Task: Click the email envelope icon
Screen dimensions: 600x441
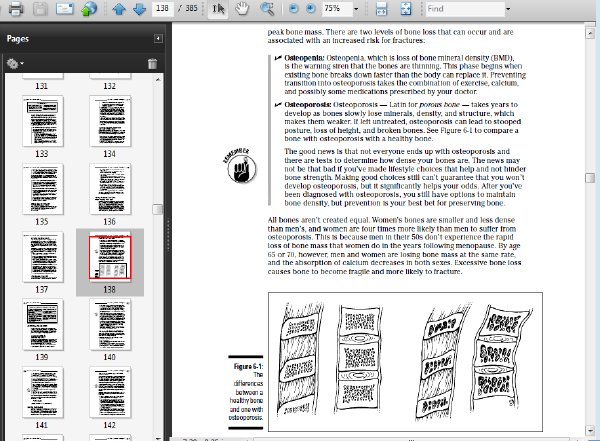Action: 65,8
